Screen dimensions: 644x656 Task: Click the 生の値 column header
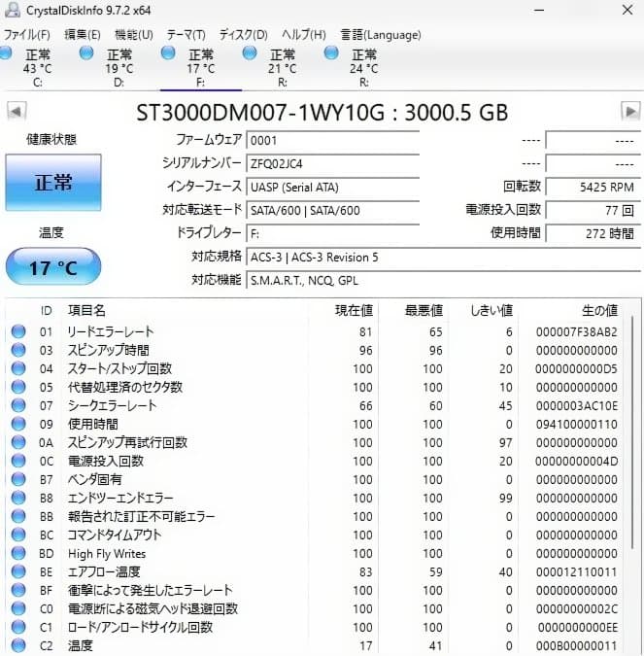point(599,310)
